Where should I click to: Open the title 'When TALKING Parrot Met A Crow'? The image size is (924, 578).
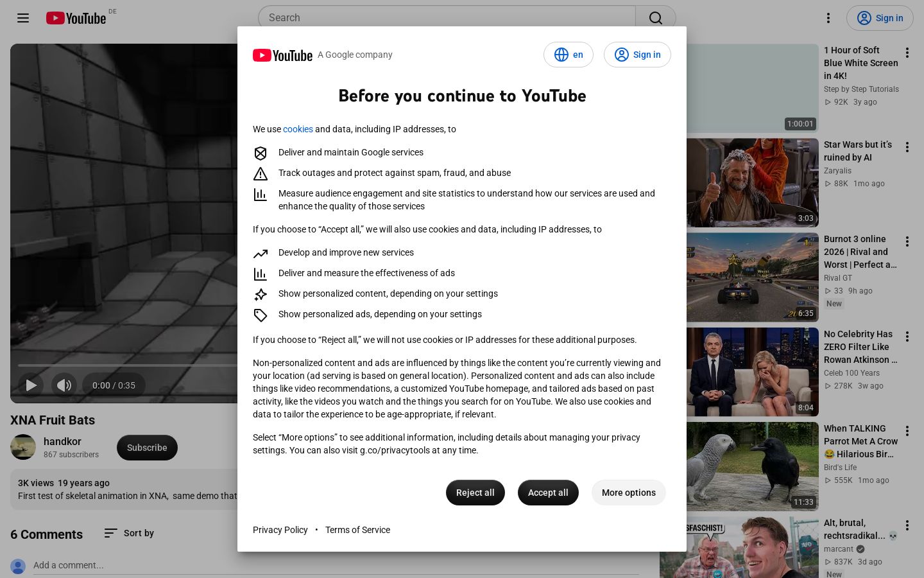[x=860, y=441]
